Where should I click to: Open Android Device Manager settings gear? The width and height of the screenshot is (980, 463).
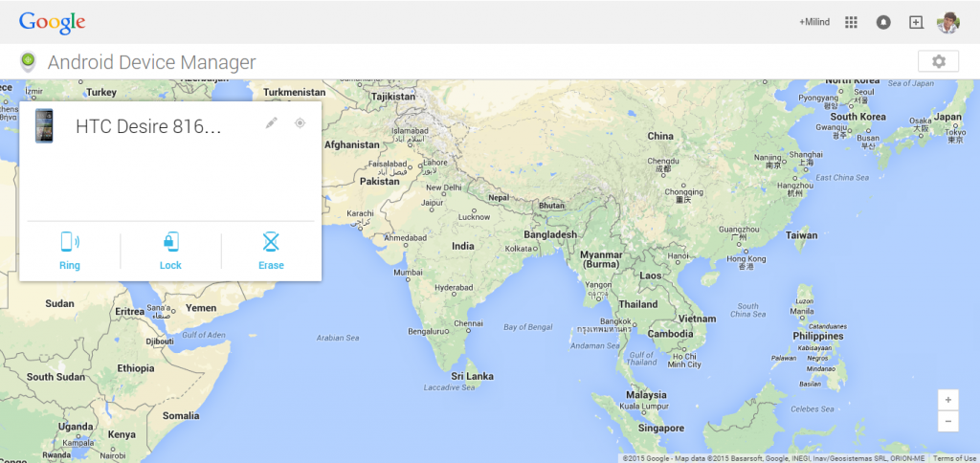pyautogui.click(x=938, y=61)
